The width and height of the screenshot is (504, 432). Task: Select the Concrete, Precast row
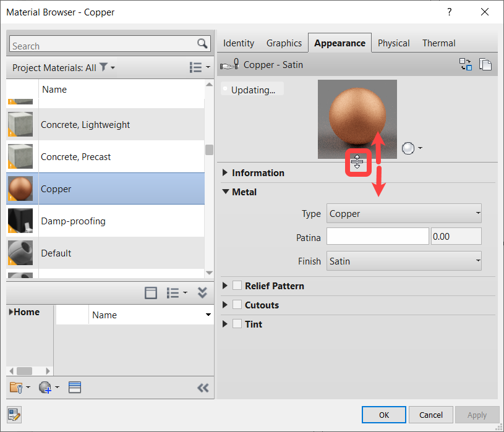(105, 156)
